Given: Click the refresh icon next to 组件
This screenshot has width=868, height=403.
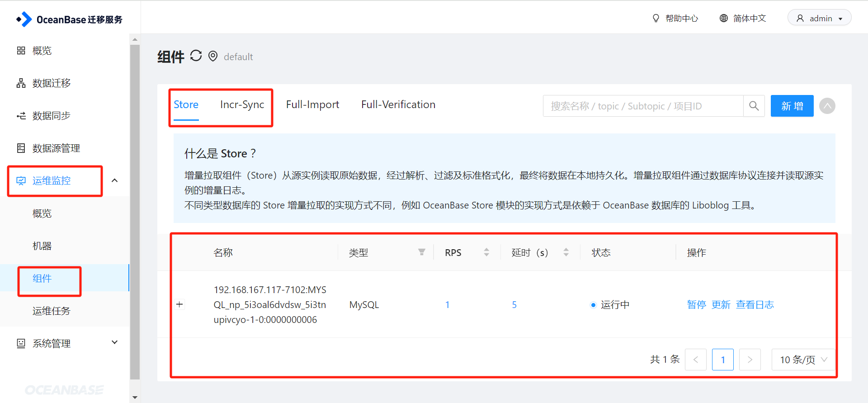Looking at the screenshot, I should 196,56.
